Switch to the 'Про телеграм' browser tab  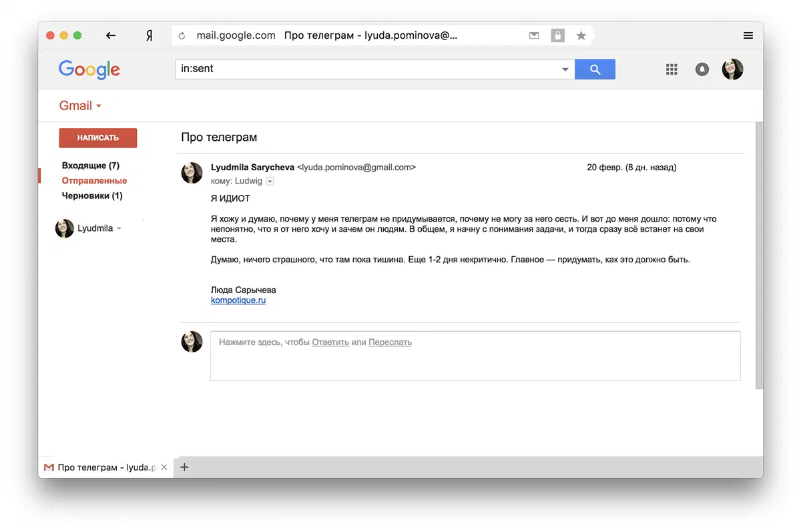pos(105,467)
